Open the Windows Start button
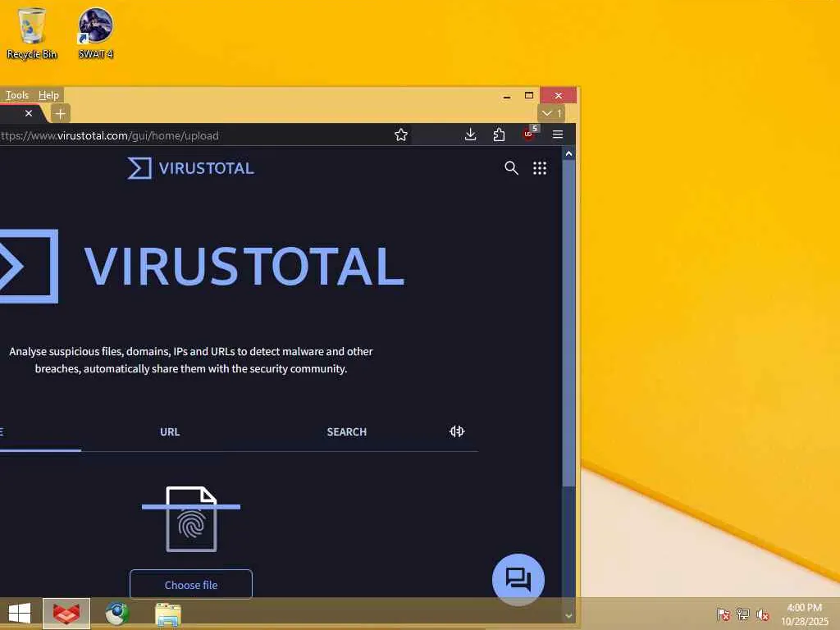Image resolution: width=840 pixels, height=630 pixels. (20, 614)
